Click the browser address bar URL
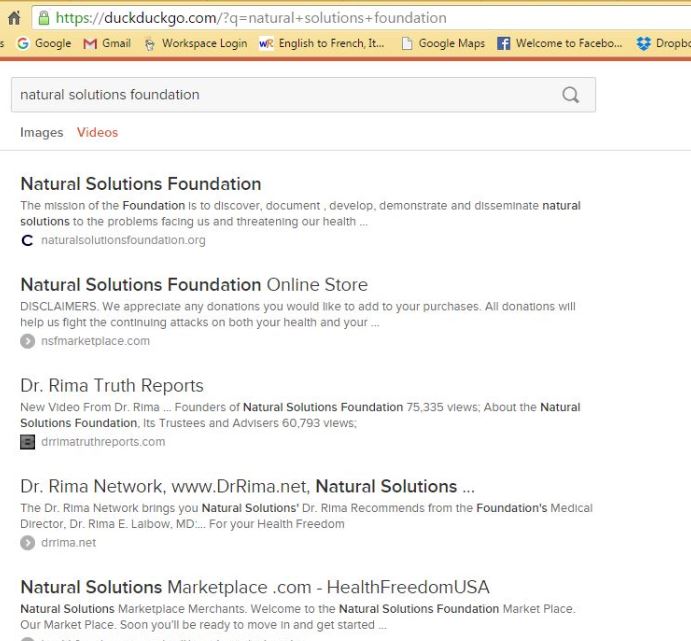The height and width of the screenshot is (641, 691). pyautogui.click(x=251, y=18)
